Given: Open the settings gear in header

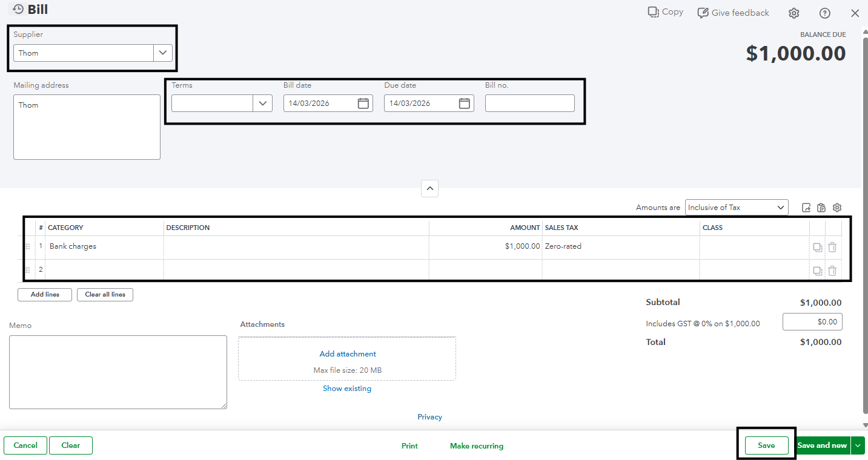Looking at the screenshot, I should [793, 13].
